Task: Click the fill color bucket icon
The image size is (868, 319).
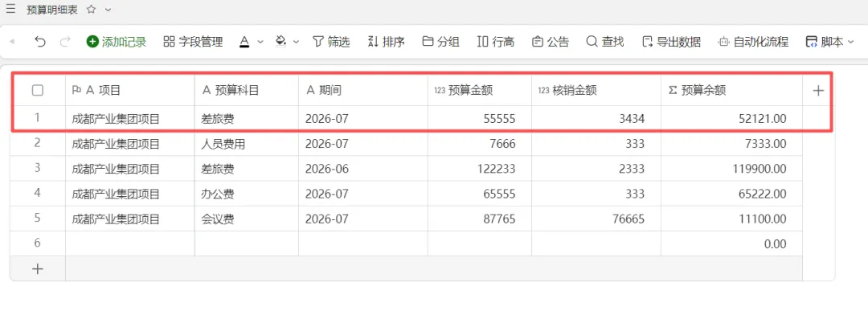Action: [x=280, y=42]
